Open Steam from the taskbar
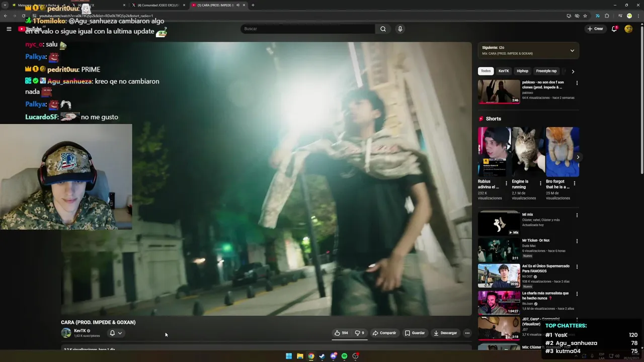Viewport: 644px width, 362px height. 322,356
